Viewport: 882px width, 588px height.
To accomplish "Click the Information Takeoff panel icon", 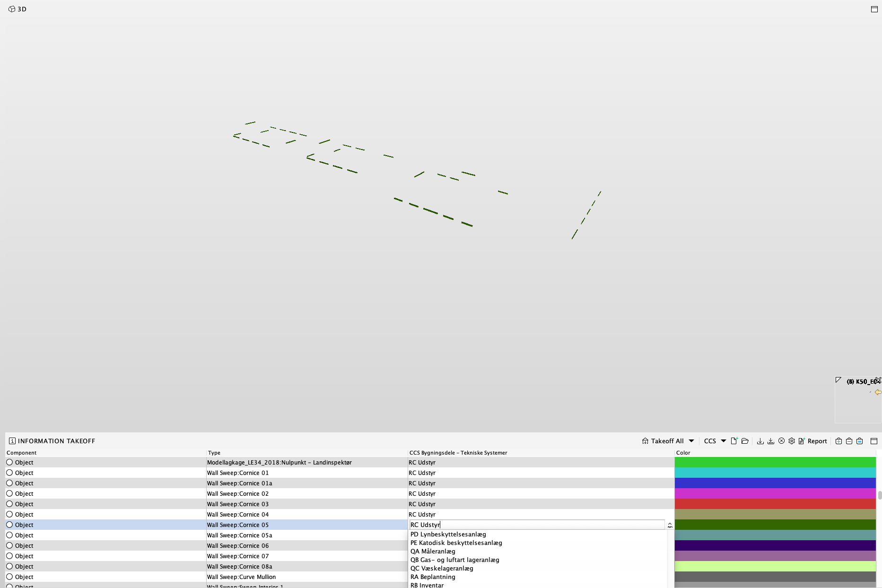I will [12, 441].
